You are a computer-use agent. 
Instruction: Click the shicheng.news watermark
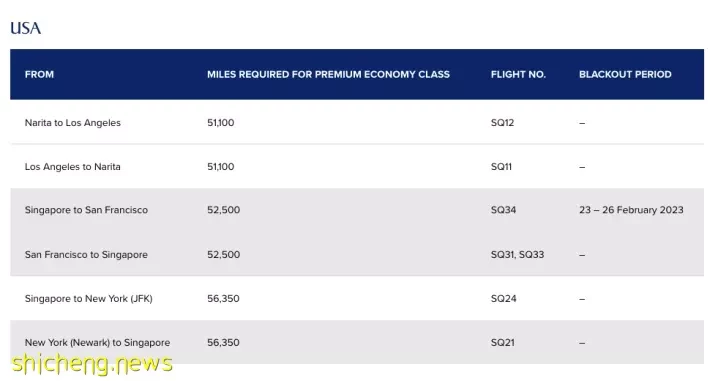pos(92,364)
